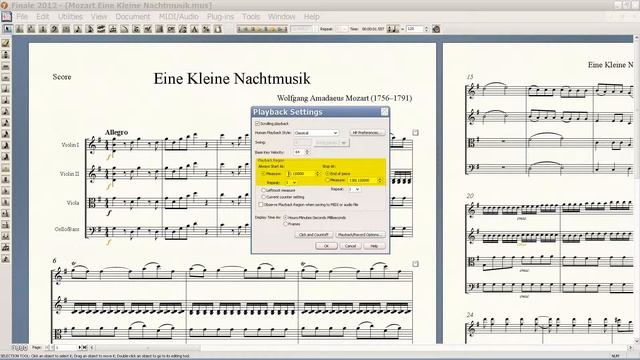The height and width of the screenshot is (360, 640).
Task: Select the Simple Entry tool
Action: (x=78, y=29)
